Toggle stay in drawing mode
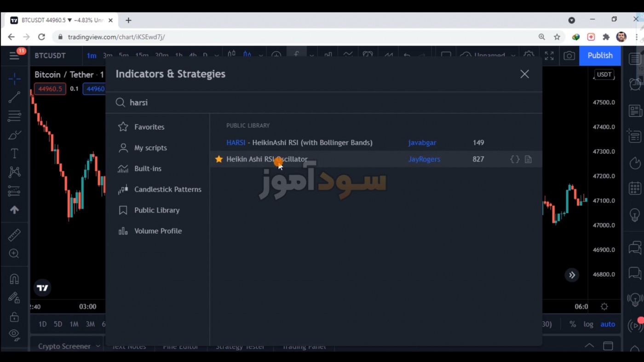The width and height of the screenshot is (644, 362). 14,298
